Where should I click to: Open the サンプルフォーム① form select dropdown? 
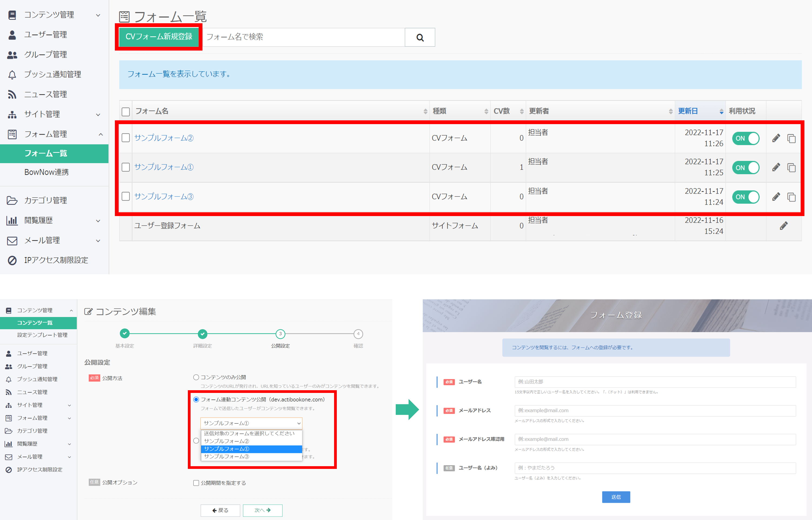tap(251, 423)
